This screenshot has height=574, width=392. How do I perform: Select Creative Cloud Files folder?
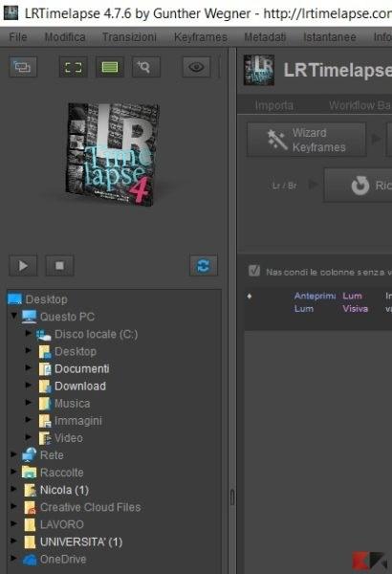click(91, 507)
